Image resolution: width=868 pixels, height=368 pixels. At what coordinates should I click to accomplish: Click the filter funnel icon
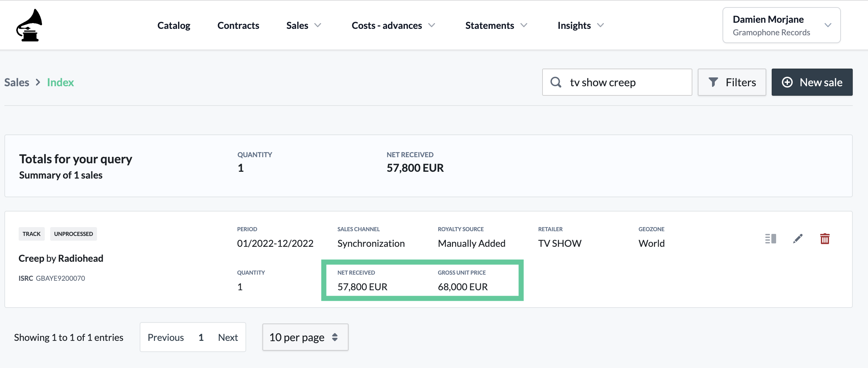pos(714,82)
